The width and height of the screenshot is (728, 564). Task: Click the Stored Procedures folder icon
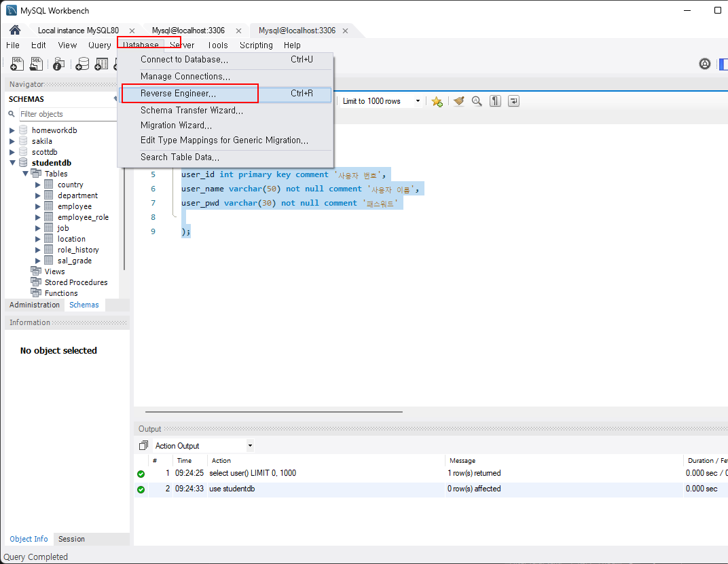(x=36, y=282)
